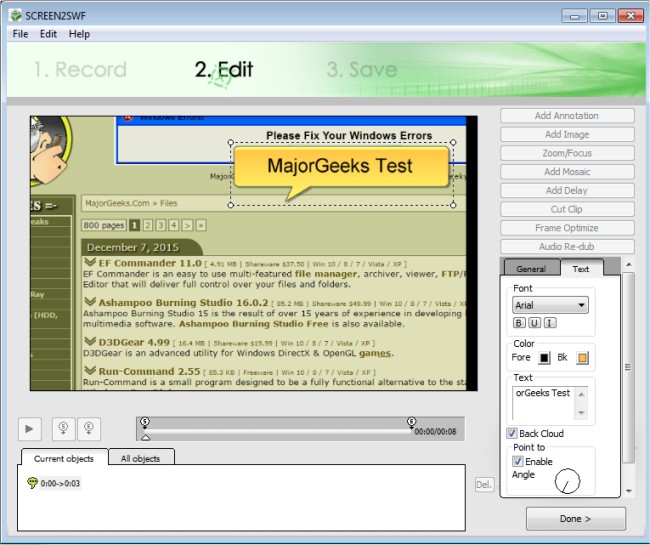
Task: Switch to All objects tab
Action: [141, 458]
